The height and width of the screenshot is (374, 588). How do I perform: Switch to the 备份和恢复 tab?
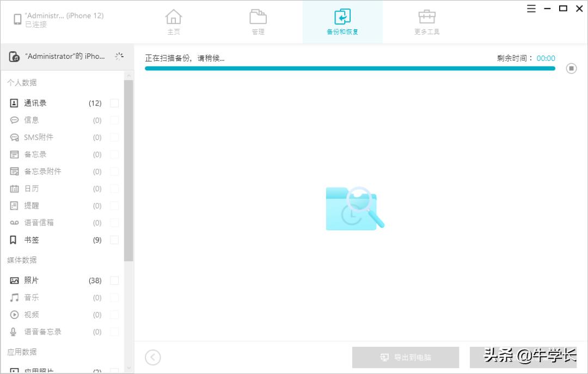[x=342, y=21]
